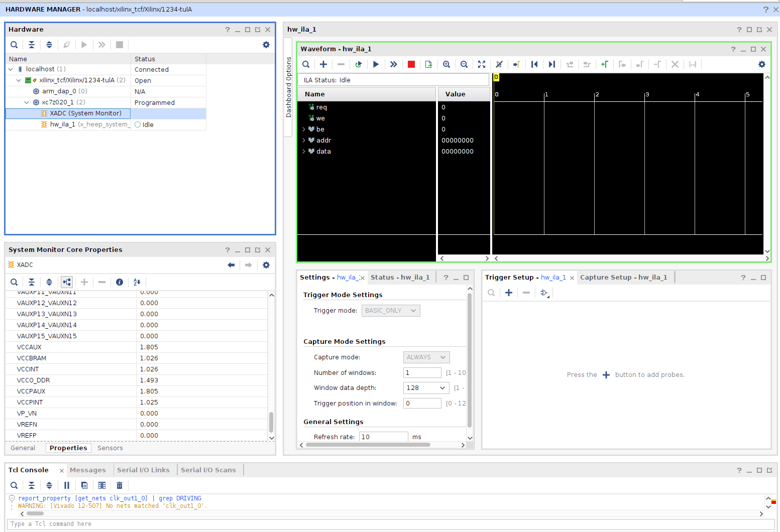Image resolution: width=780 pixels, height=532 pixels.
Task: Search in Tcl Console toolbar
Action: [14, 485]
